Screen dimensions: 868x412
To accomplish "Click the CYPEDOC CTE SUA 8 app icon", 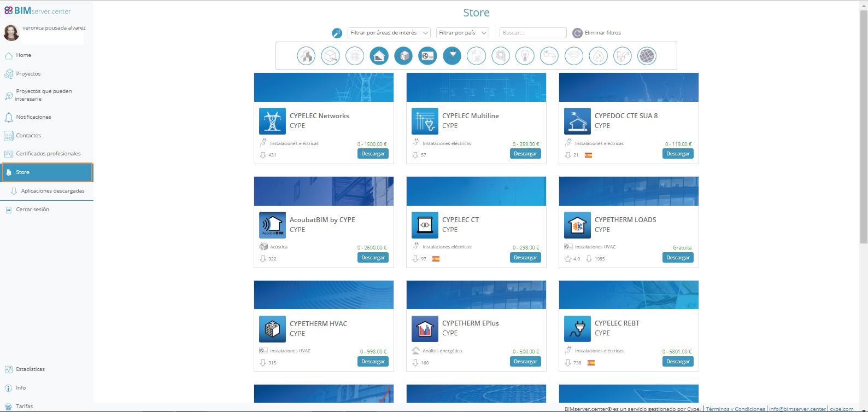I will click(x=577, y=121).
